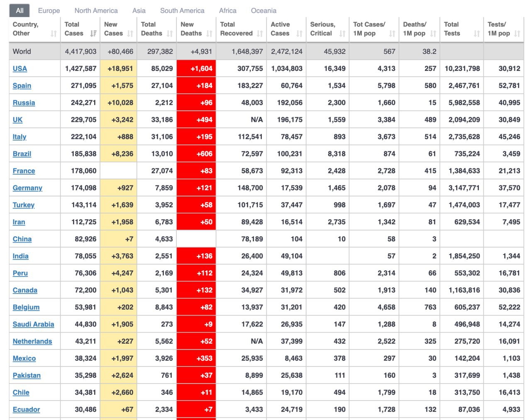Visit the Peru country link
531x420 pixels.
(20, 273)
